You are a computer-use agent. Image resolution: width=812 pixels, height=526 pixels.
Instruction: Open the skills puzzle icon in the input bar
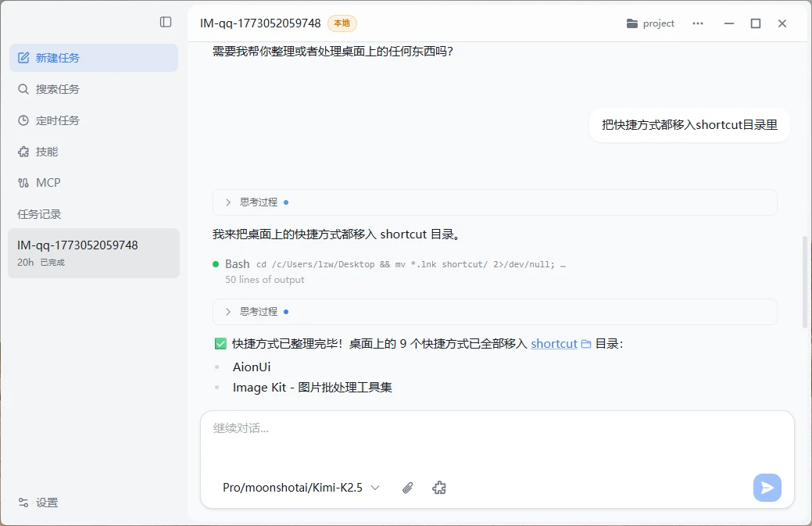439,488
